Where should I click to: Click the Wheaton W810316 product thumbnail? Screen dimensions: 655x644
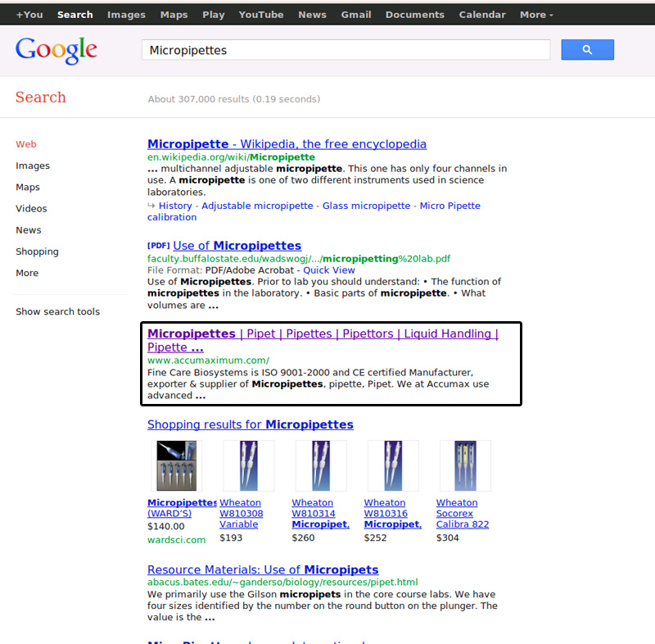coord(393,465)
